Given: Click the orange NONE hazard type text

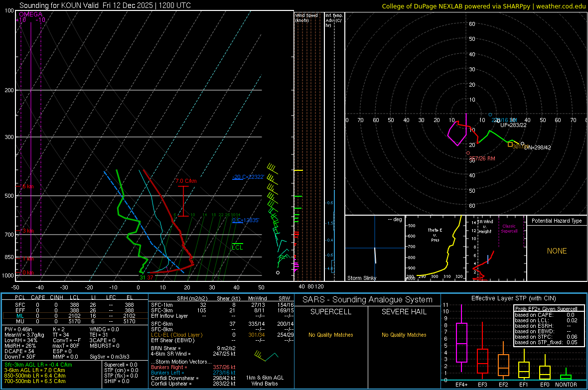Looking at the screenshot, I should pyautogui.click(x=557, y=251).
